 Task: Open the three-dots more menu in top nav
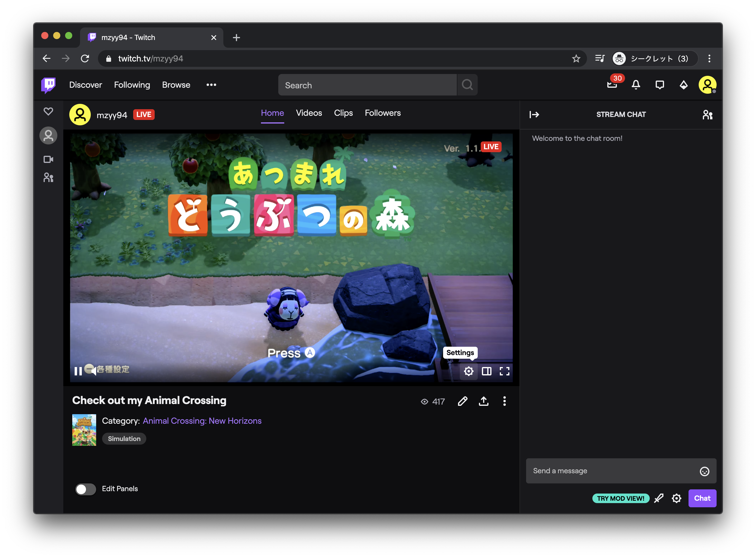(x=211, y=85)
